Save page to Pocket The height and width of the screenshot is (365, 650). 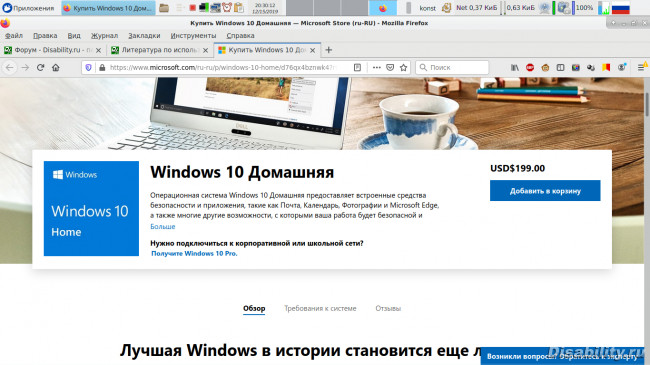coord(390,67)
